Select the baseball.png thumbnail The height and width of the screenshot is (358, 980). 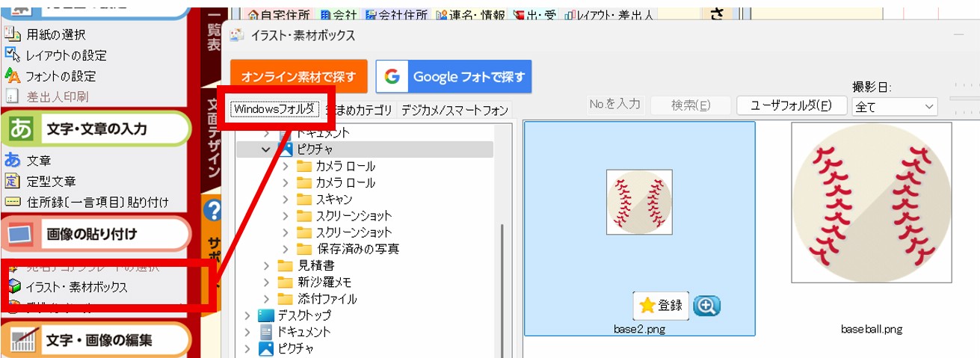pos(871,202)
